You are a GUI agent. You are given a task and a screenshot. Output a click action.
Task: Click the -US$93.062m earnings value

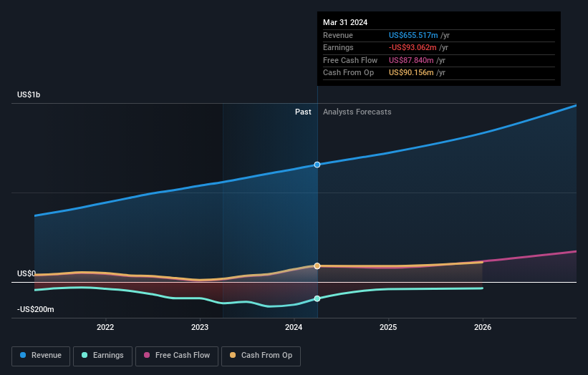pyautogui.click(x=413, y=47)
